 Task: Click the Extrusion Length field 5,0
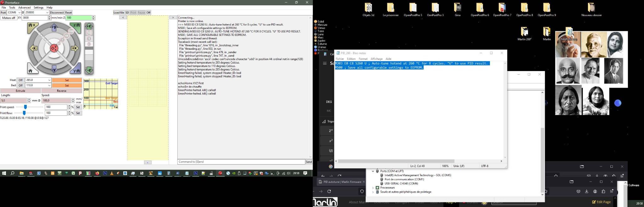pyautogui.click(x=14, y=101)
